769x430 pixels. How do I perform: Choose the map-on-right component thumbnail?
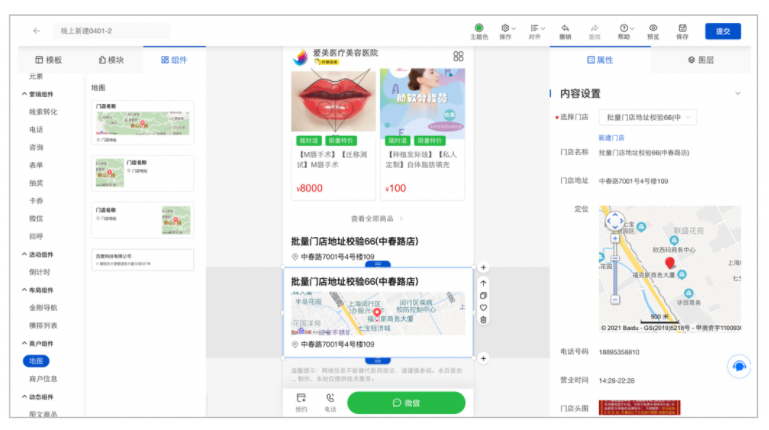tap(143, 220)
